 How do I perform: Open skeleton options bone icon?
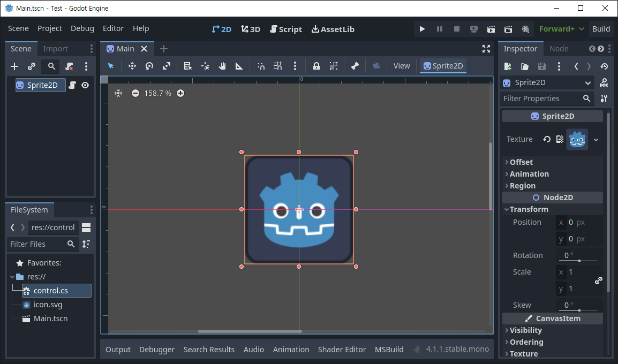[x=355, y=66]
